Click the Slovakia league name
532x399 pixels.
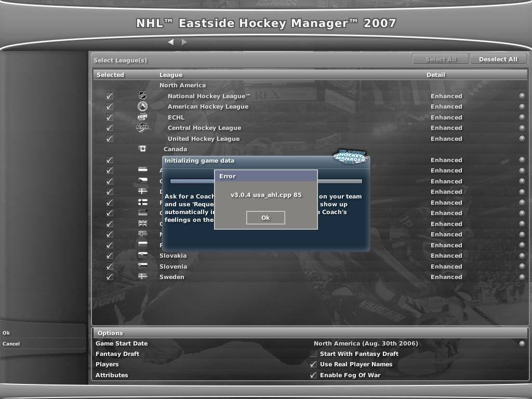173,256
